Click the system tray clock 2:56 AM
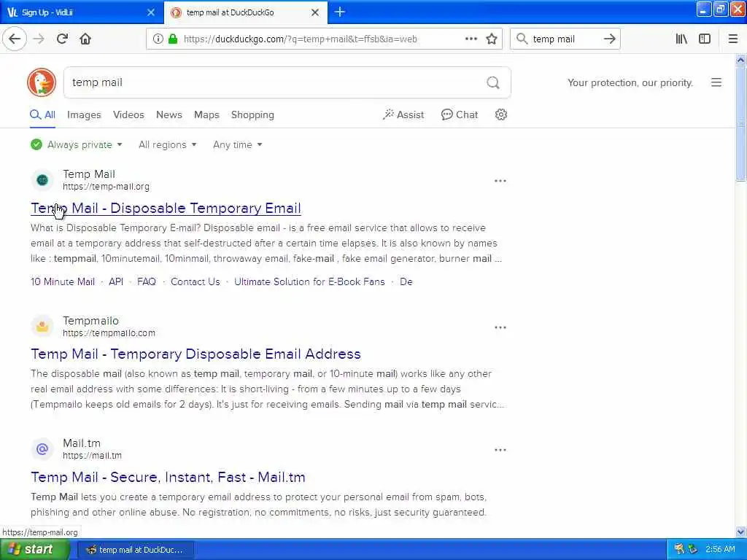 pos(720,550)
